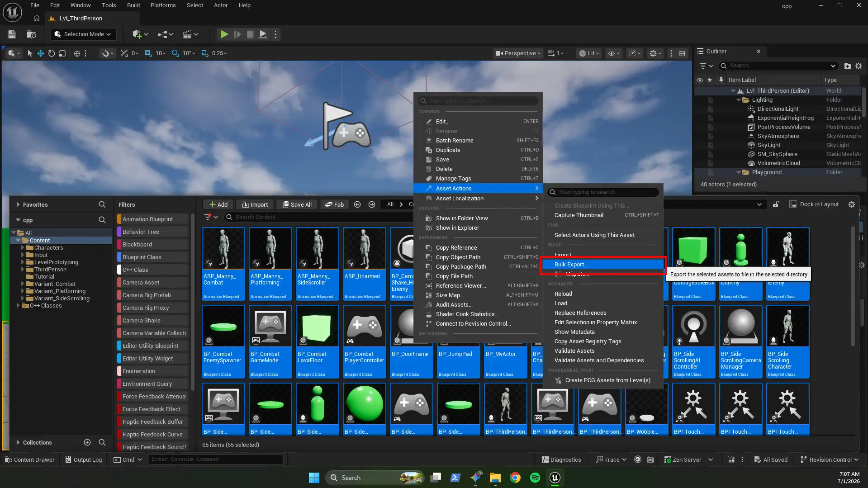Choose Reference Viewer in context menu
The width and height of the screenshot is (868, 488).
[478, 286]
